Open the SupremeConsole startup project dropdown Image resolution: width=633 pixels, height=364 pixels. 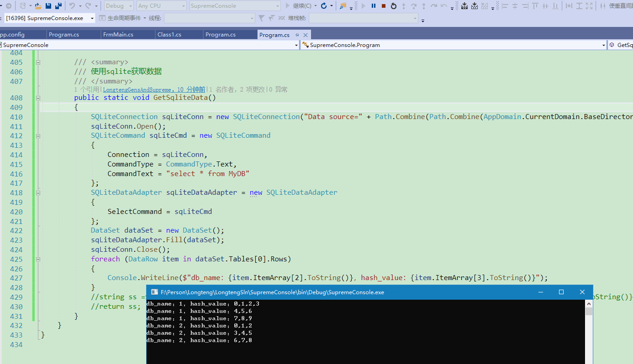click(234, 6)
